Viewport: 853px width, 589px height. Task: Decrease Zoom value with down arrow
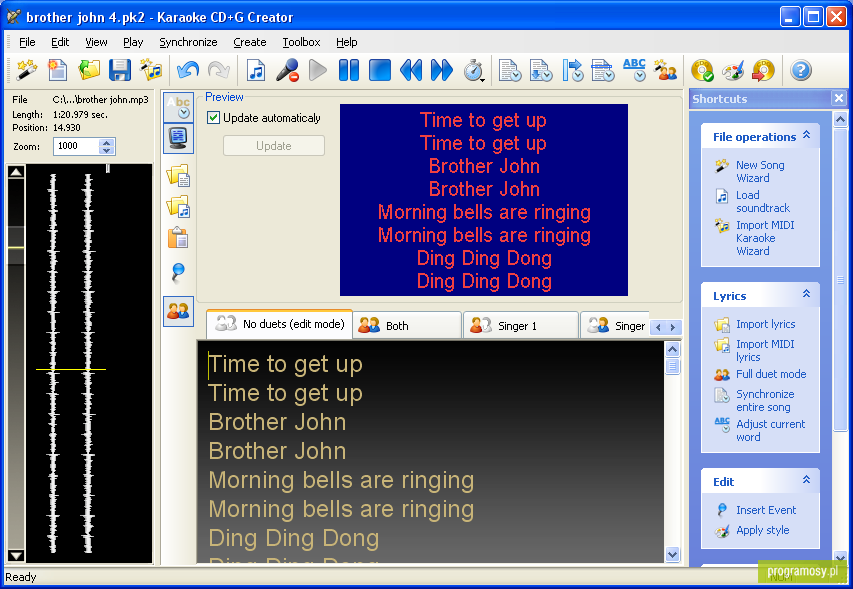[107, 150]
